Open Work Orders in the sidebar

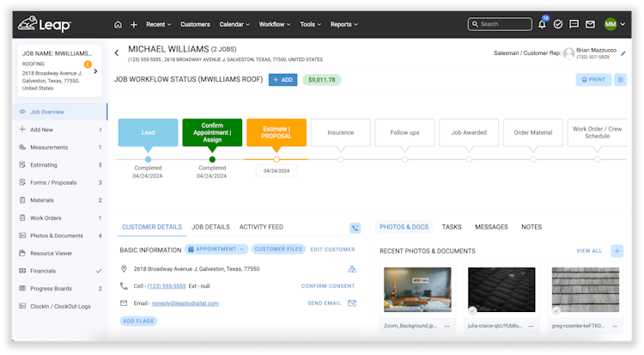pyautogui.click(x=60, y=218)
